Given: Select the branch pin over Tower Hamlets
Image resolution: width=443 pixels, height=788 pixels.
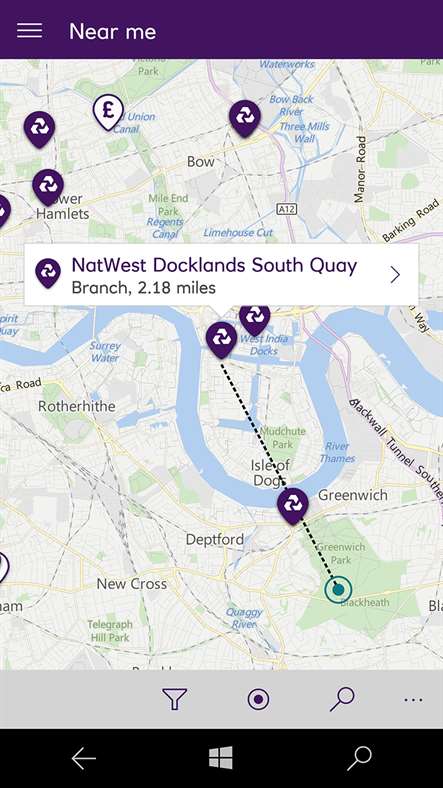Looking at the screenshot, I should (48, 187).
